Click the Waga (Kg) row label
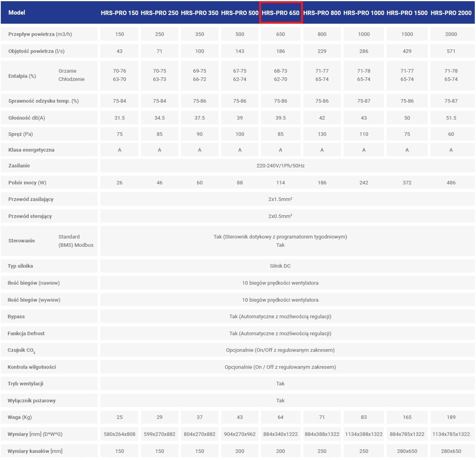 (x=20, y=417)
